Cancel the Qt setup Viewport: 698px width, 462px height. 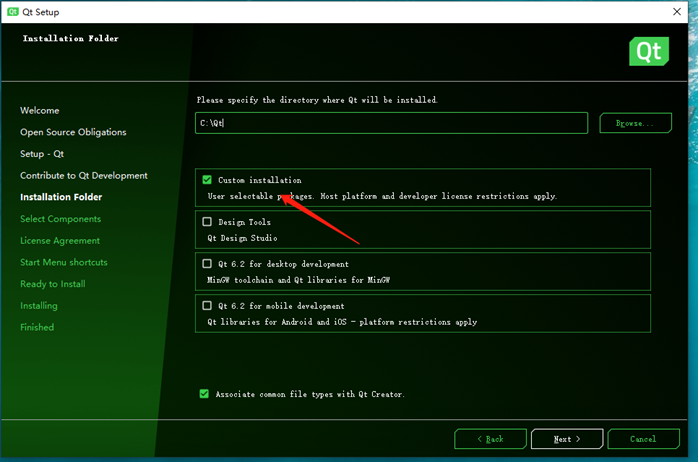643,439
